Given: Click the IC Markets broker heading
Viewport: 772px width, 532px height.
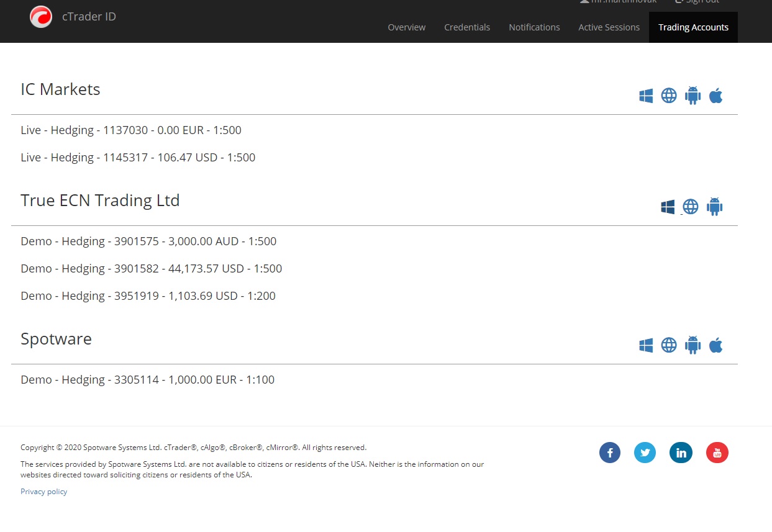Looking at the screenshot, I should [x=60, y=89].
